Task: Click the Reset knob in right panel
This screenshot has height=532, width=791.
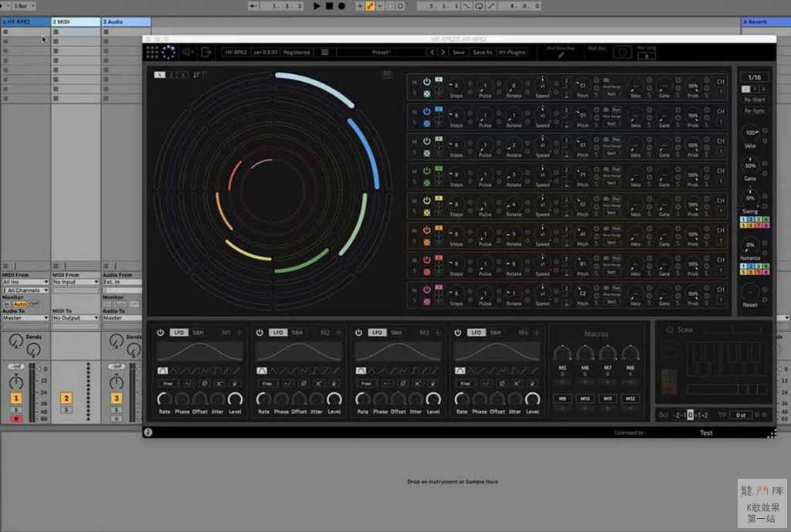Action: pyautogui.click(x=750, y=292)
